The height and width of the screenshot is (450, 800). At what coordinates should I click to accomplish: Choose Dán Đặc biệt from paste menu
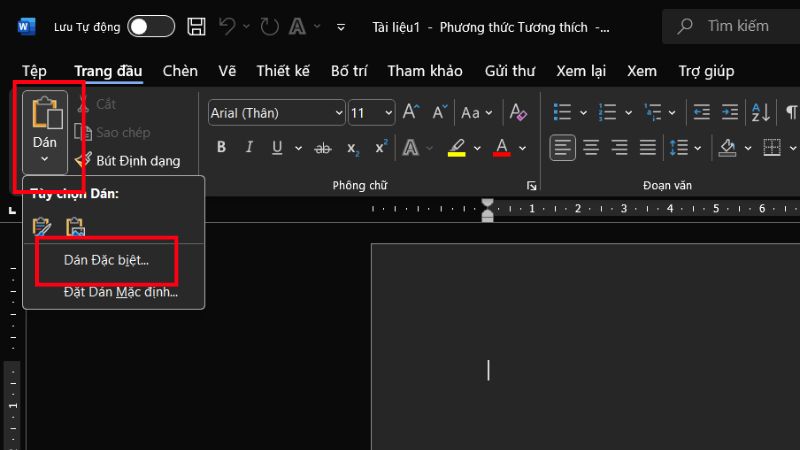pyautogui.click(x=106, y=260)
